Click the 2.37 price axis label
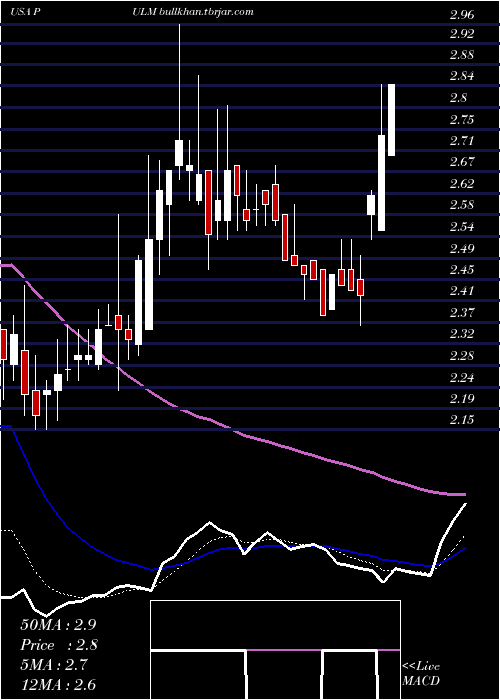 pyautogui.click(x=462, y=312)
